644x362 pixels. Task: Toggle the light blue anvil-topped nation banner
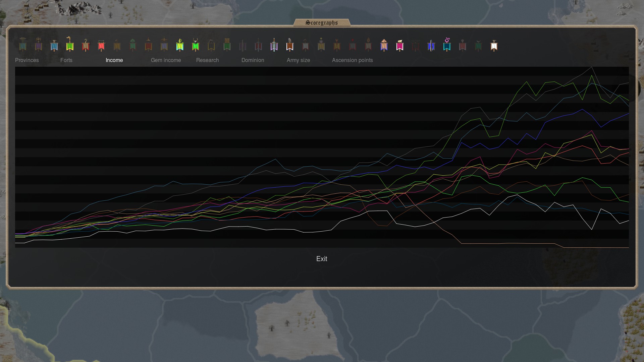[54, 46]
